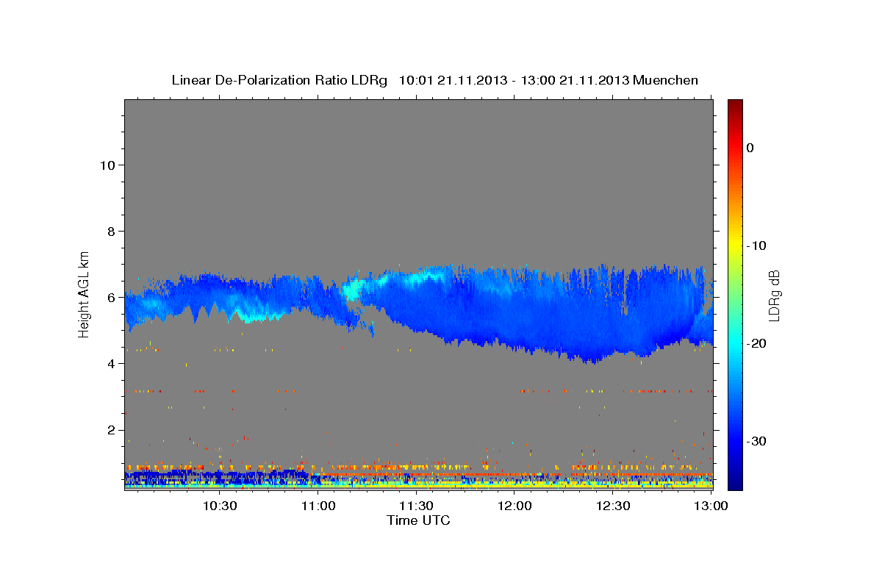Click the height tick label '2'
Viewport: 882px width, 588px height.
click(112, 429)
